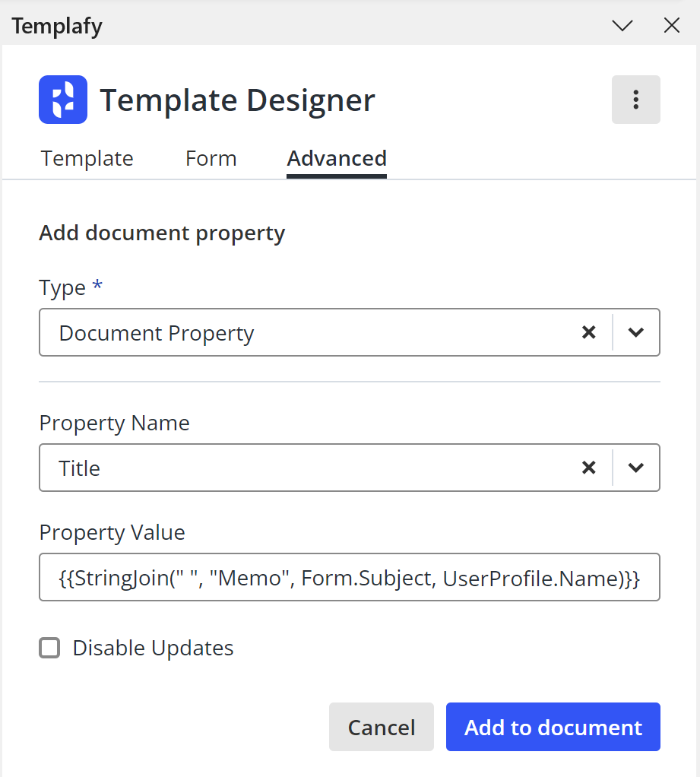Click the Property Name label
The height and width of the screenshot is (777, 700).
[115, 423]
